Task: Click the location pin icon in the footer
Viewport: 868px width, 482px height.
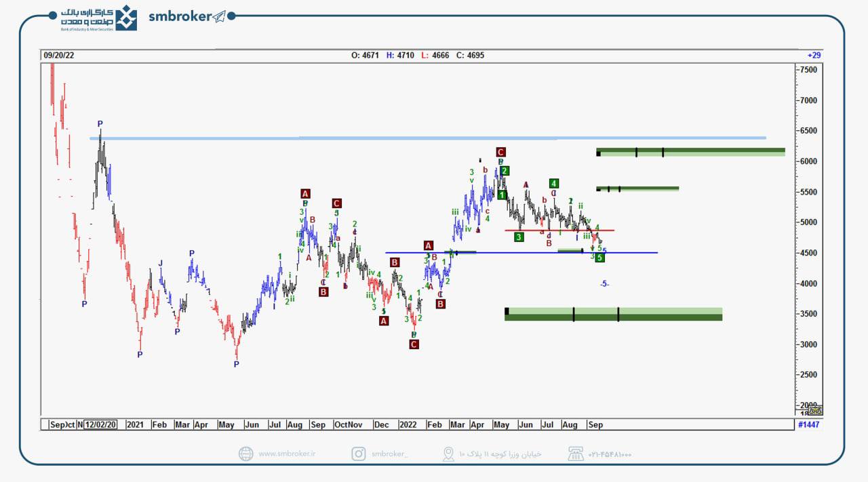Action: pyautogui.click(x=448, y=454)
